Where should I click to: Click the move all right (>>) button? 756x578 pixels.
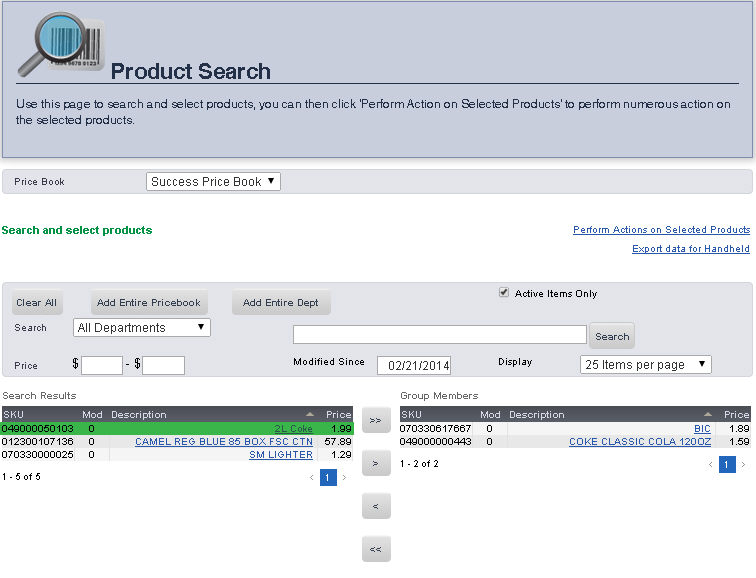pos(375,421)
